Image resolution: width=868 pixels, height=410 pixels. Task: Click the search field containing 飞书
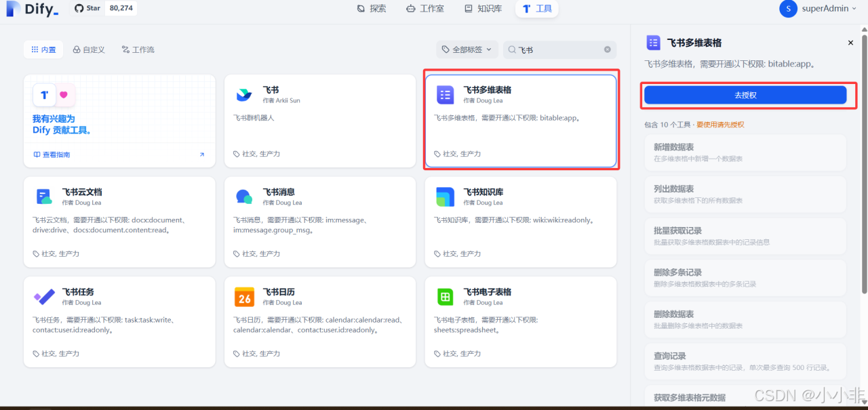560,49
